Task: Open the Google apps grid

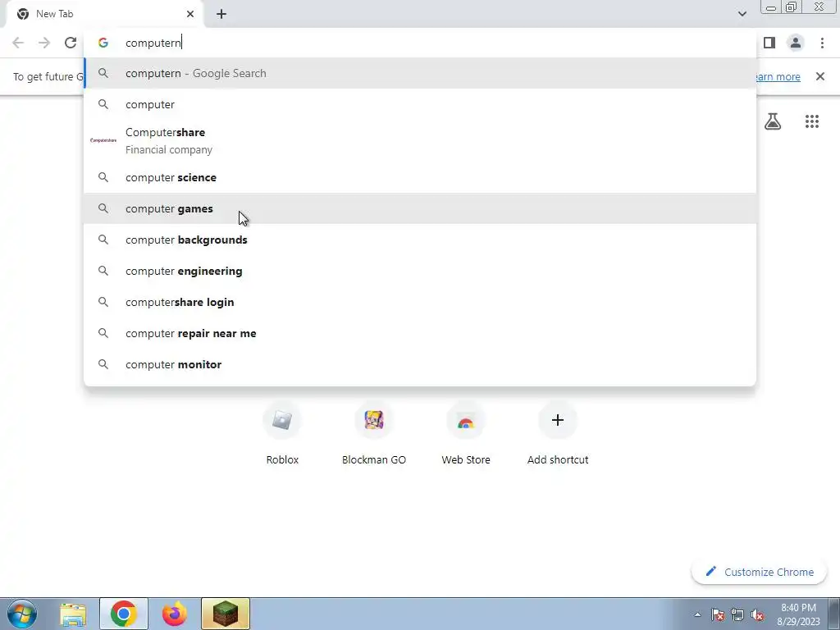Action: click(x=812, y=121)
